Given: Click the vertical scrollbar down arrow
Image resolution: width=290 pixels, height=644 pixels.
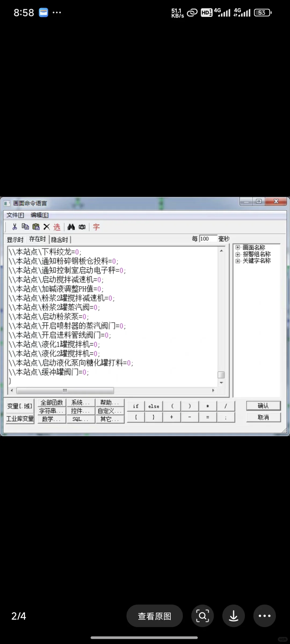Looking at the screenshot, I should 221,383.
